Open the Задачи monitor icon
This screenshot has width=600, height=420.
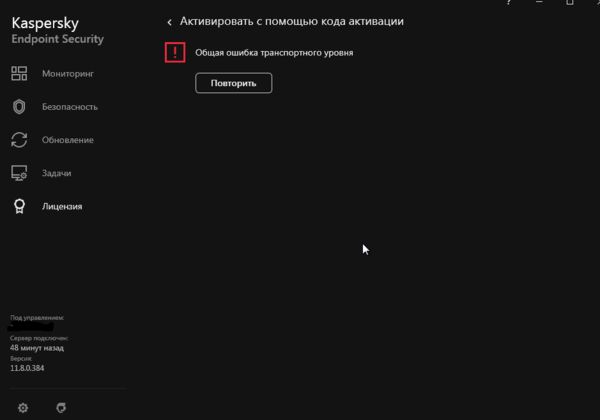[19, 173]
